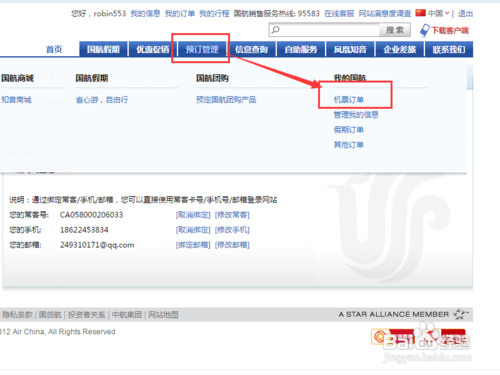Screen dimensions: 500x375
Task: Open 投资者关系 footer link
Action: [x=86, y=315]
